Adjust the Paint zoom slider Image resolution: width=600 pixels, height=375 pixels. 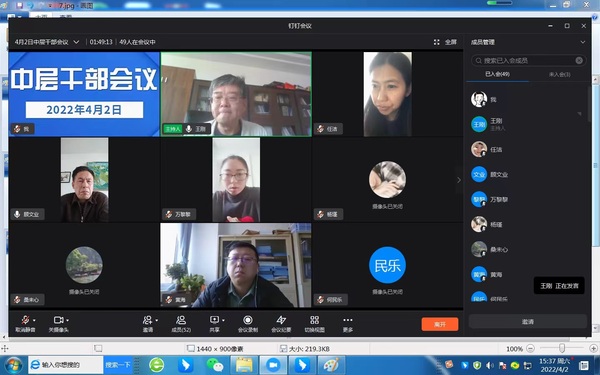(562, 348)
